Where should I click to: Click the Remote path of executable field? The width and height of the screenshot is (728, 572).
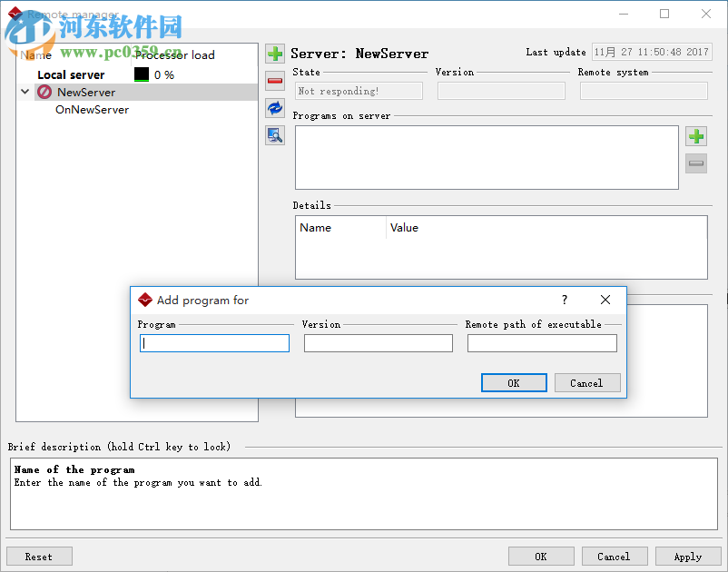[542, 343]
